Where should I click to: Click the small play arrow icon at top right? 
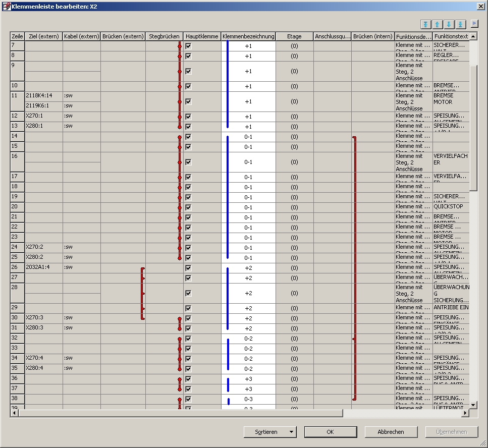coord(474,23)
